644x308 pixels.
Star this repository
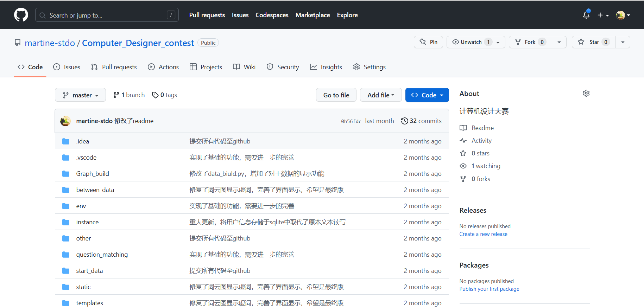(x=594, y=42)
